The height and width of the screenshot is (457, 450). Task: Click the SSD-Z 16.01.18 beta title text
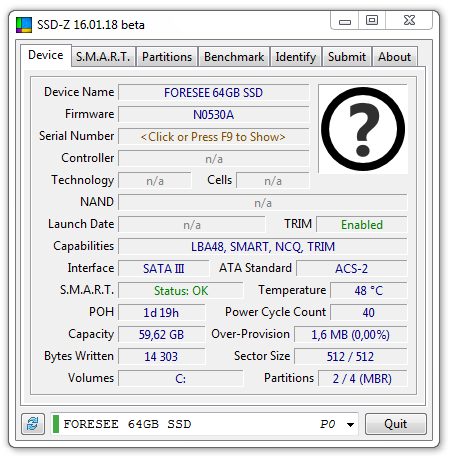[x=91, y=25]
